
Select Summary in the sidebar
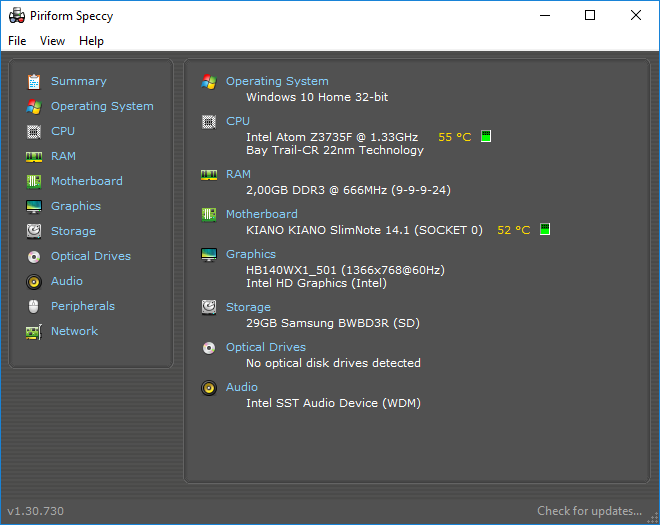[x=79, y=81]
